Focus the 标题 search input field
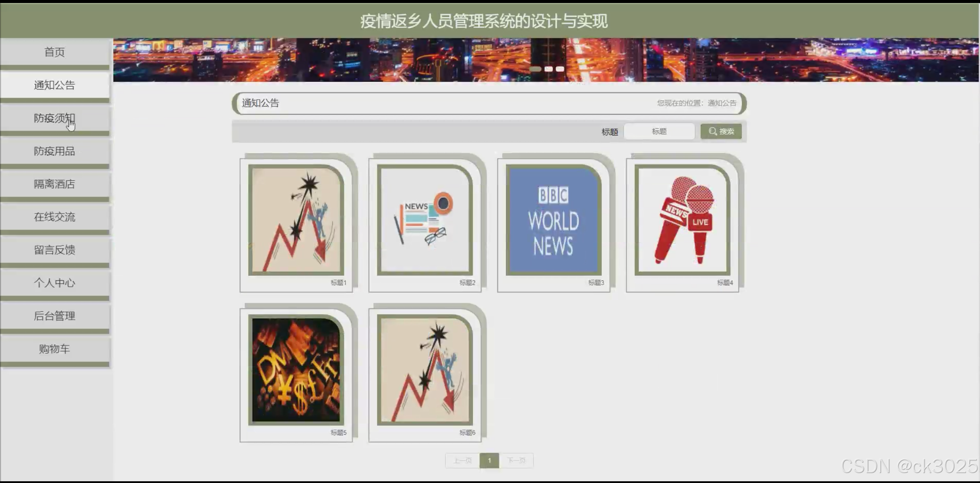 tap(659, 131)
